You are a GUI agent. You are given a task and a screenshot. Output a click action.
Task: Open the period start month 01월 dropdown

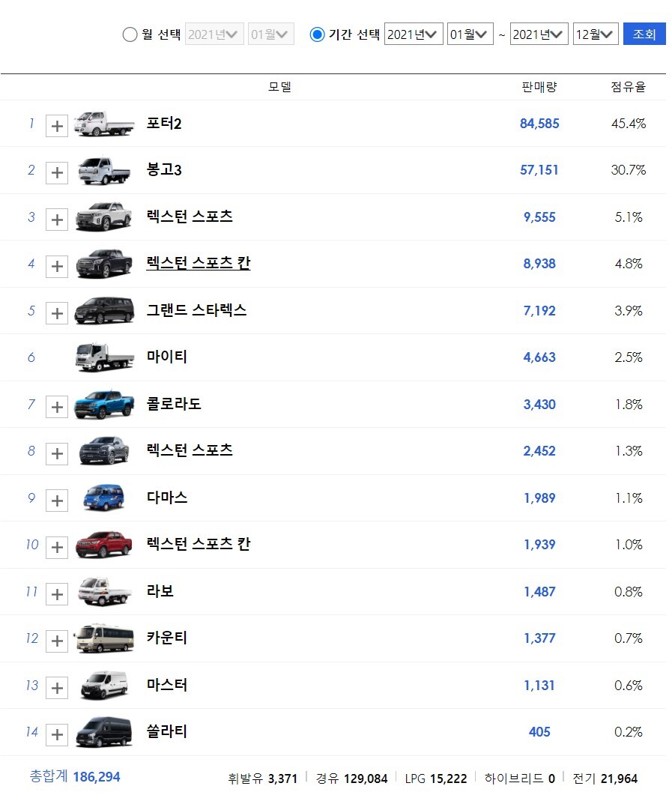[470, 34]
